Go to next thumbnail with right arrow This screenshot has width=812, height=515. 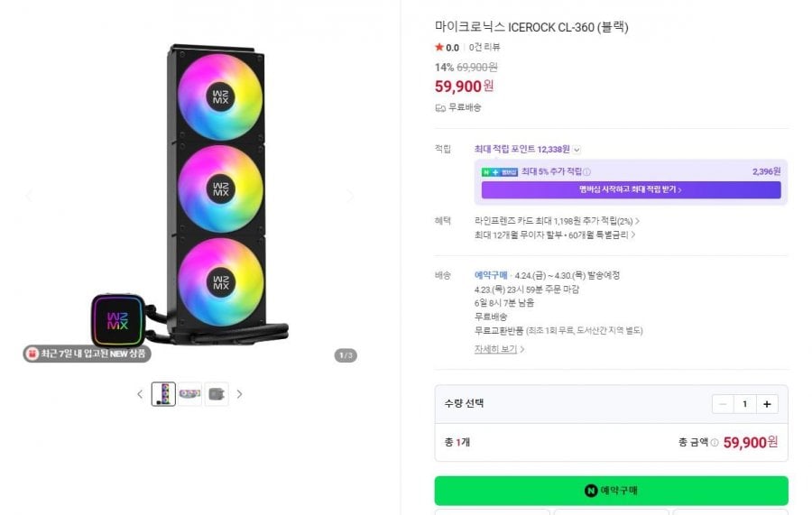coord(239,394)
